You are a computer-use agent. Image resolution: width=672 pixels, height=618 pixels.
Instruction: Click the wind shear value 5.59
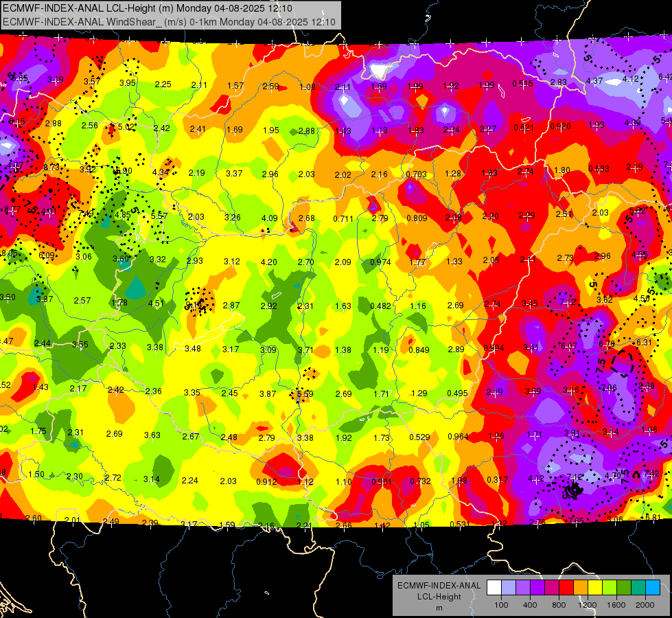point(305,393)
